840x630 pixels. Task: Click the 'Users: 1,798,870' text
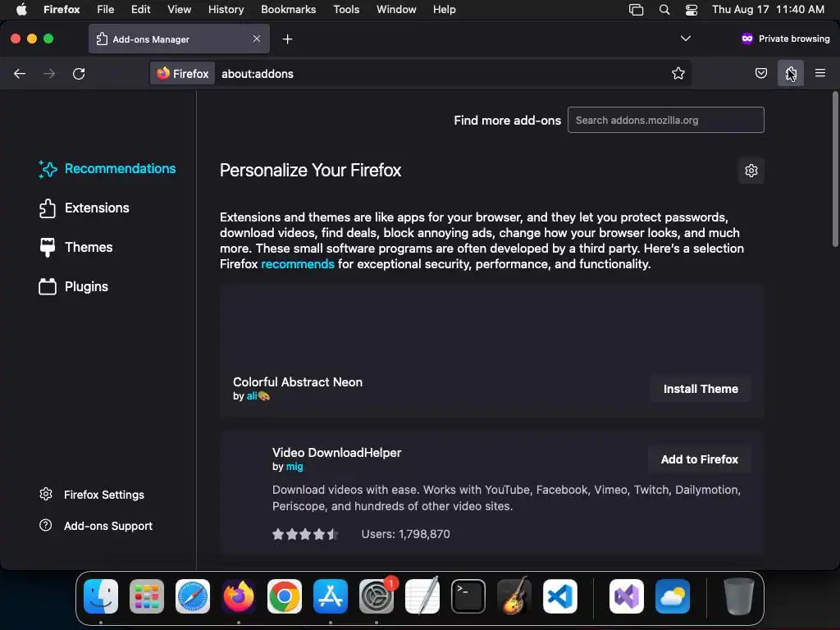coord(405,534)
